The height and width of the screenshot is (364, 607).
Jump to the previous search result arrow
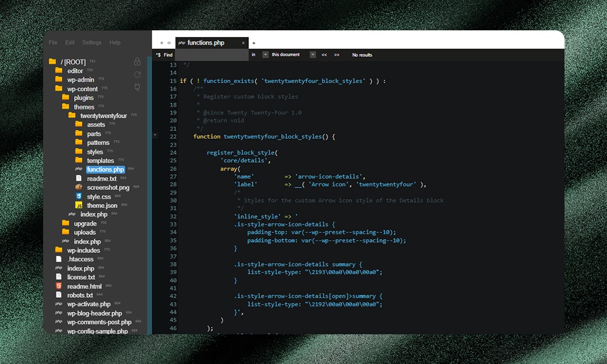324,55
